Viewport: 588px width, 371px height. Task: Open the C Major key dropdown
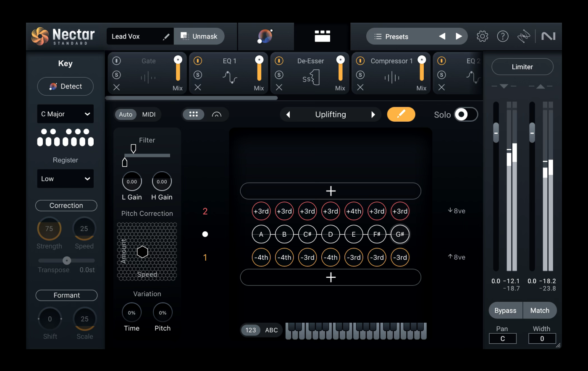point(66,114)
